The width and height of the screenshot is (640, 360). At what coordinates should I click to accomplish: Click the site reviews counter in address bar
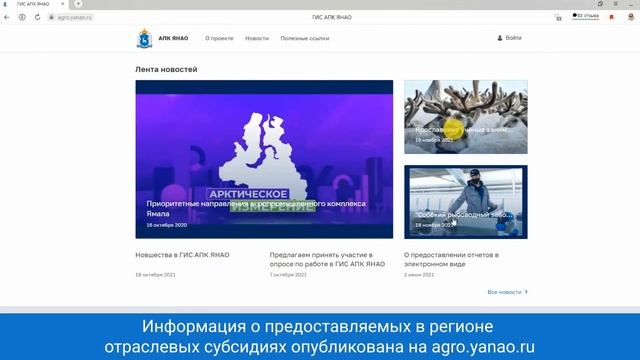pos(586,16)
